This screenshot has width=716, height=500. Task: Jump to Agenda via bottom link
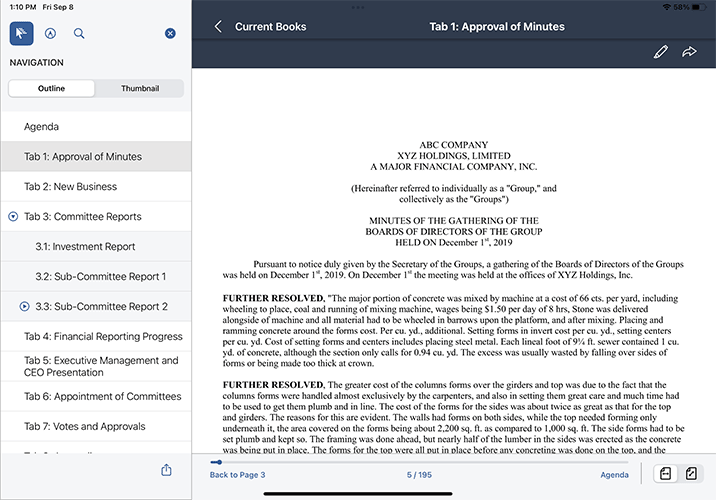click(x=614, y=474)
